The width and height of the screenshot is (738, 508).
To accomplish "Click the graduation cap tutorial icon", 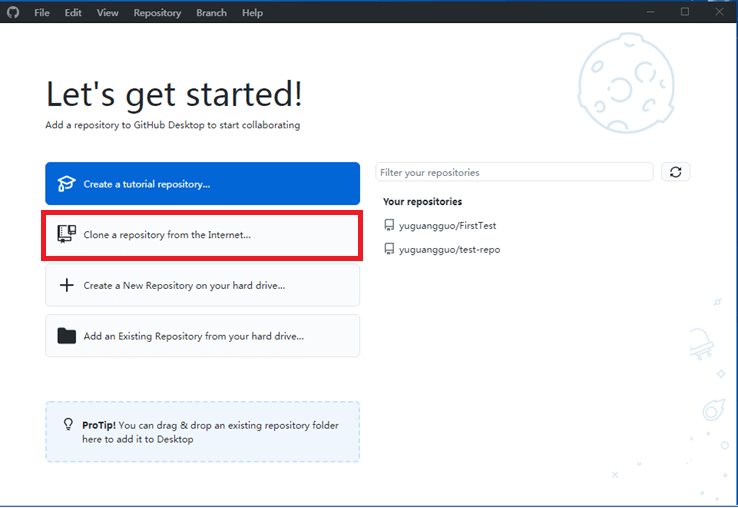I will [x=66, y=184].
